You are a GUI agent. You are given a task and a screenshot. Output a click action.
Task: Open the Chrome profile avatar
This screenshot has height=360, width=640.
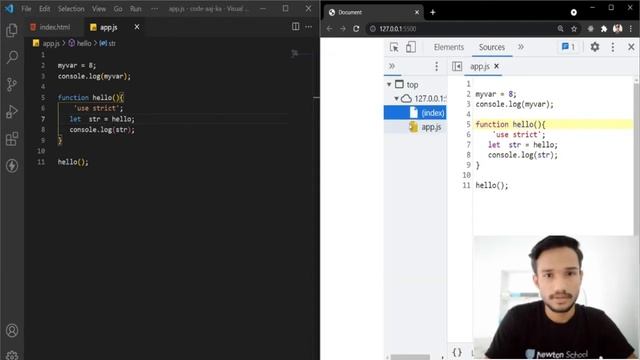coord(618,29)
